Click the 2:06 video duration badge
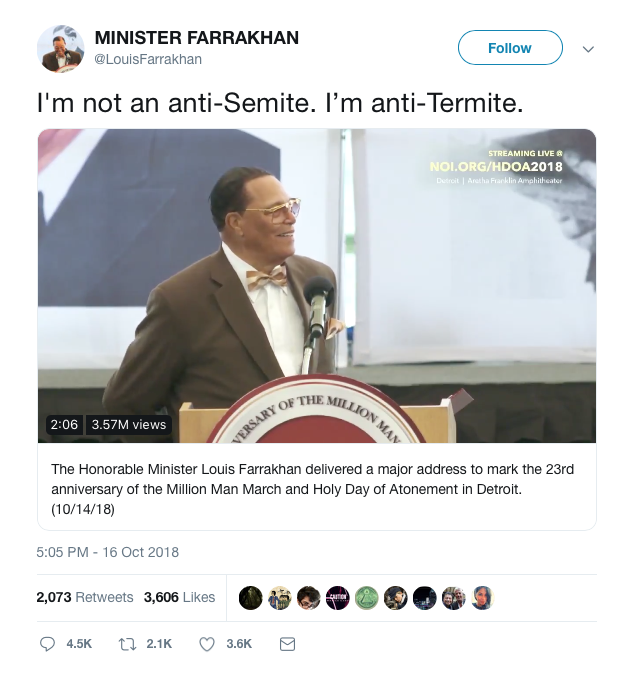This screenshot has width=637, height=678. 64,425
